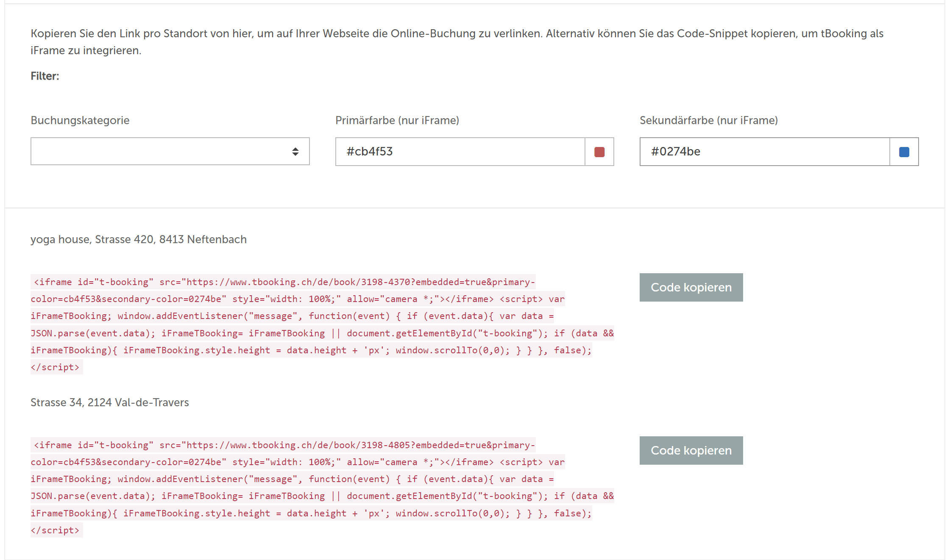Copy code for yoga house Neftenbach
Screen dimensions: 947x560
691,287
